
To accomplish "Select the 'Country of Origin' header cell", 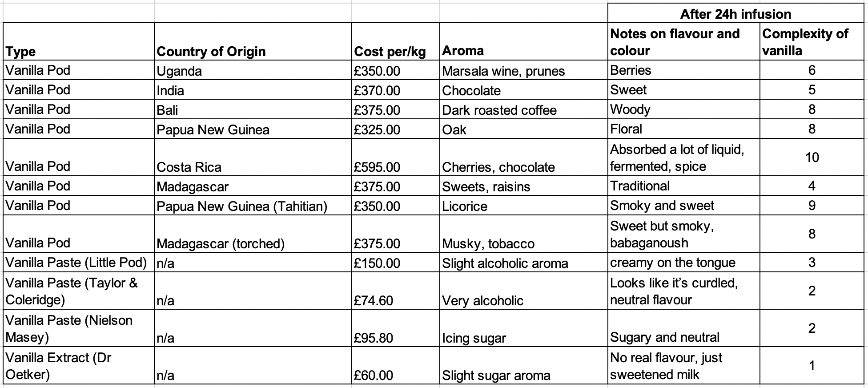I will coord(253,41).
